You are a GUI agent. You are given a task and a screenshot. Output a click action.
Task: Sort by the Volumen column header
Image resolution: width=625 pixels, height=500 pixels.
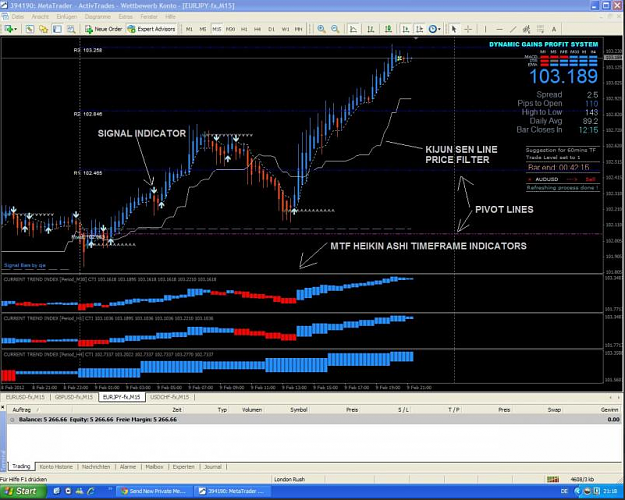[x=252, y=409]
